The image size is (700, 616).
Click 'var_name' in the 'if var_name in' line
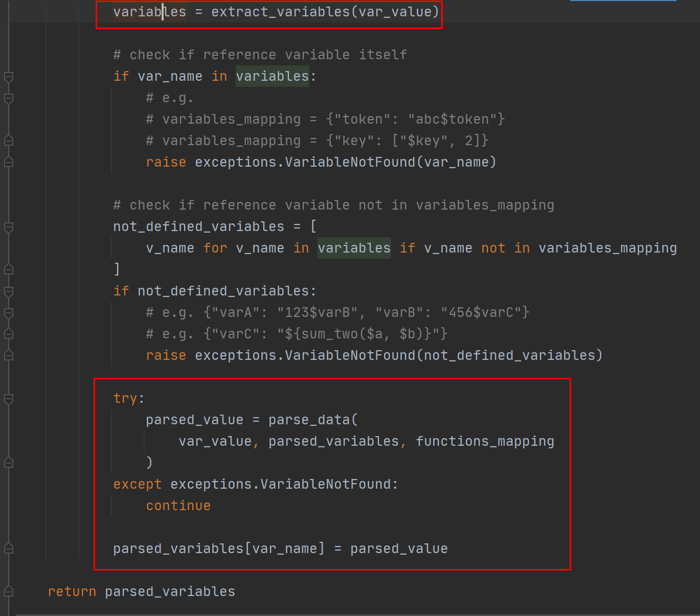(x=170, y=76)
